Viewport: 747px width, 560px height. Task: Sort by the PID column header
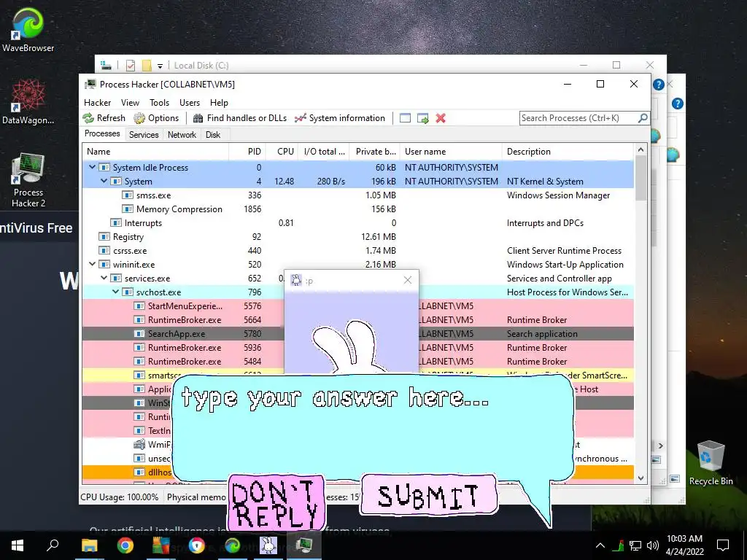(247, 152)
